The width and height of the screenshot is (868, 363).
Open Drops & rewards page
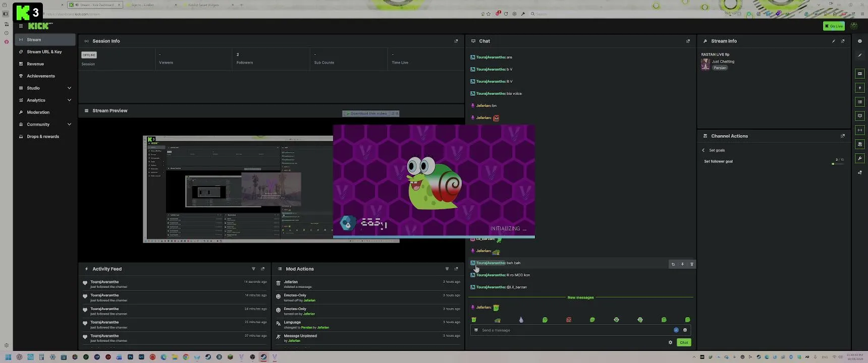(45, 137)
